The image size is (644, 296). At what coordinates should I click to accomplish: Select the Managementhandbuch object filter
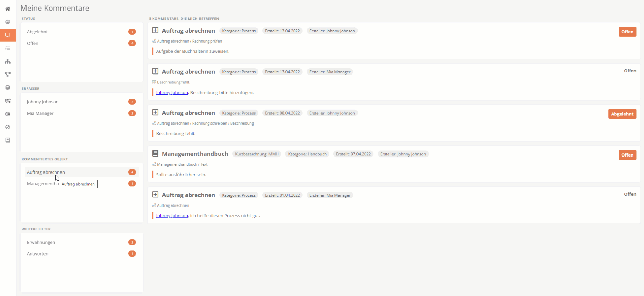click(x=82, y=184)
